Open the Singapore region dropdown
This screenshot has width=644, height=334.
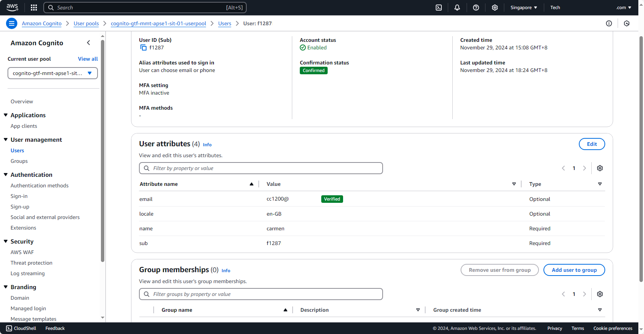523,8
